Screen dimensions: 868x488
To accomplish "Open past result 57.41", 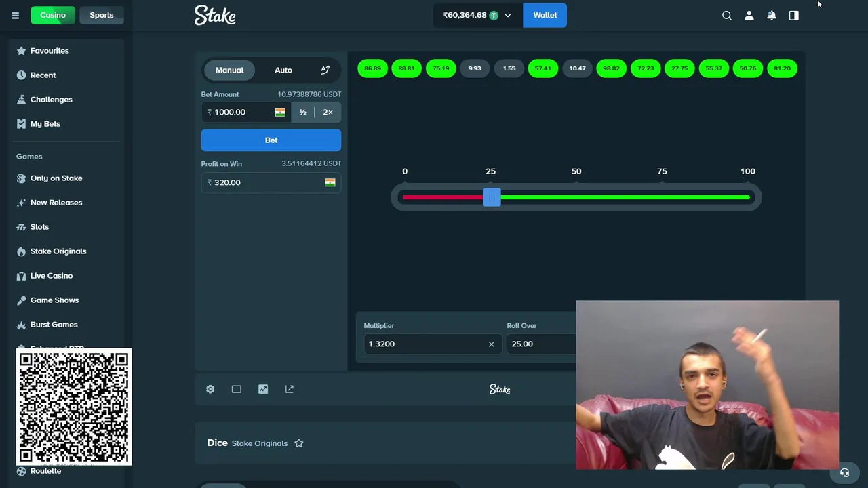I will tap(543, 68).
